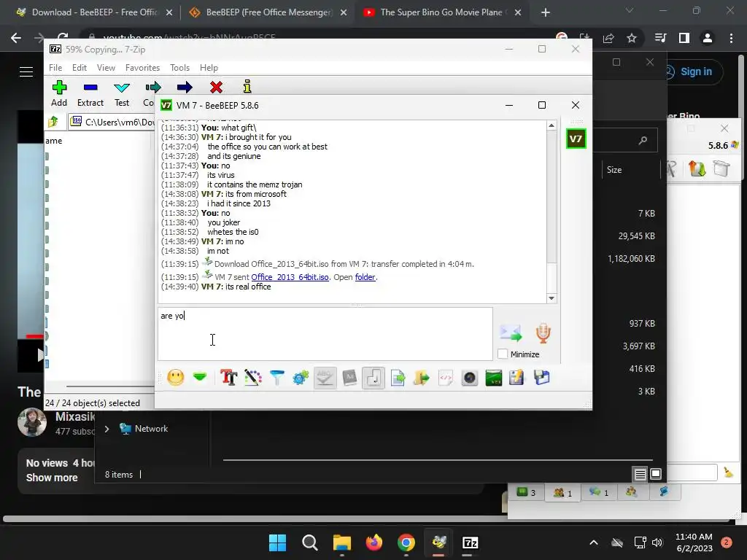Open the 7-Zip Edit menu
747x560 pixels.
point(79,68)
